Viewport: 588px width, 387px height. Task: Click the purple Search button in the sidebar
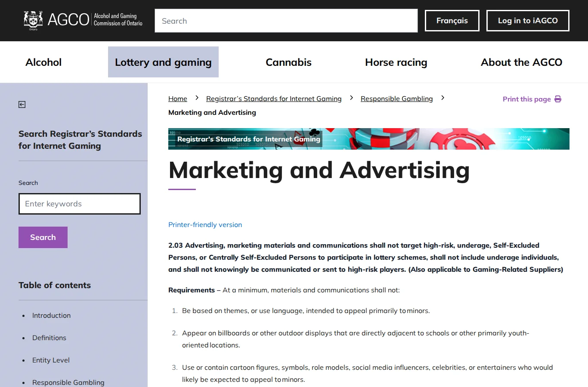[x=43, y=237]
